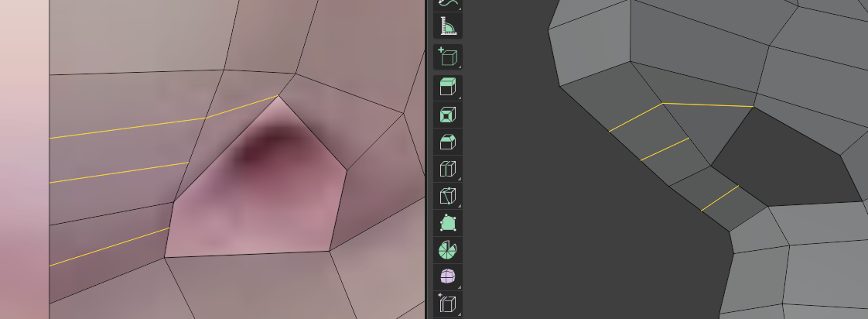The height and width of the screenshot is (319, 868).
Task: Select the Spin tool
Action: point(448,250)
